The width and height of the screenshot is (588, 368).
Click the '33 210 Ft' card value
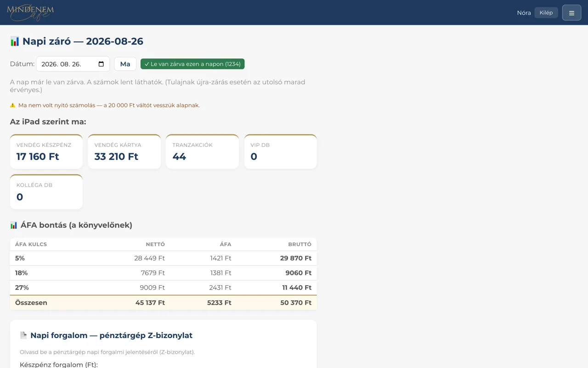(x=116, y=157)
